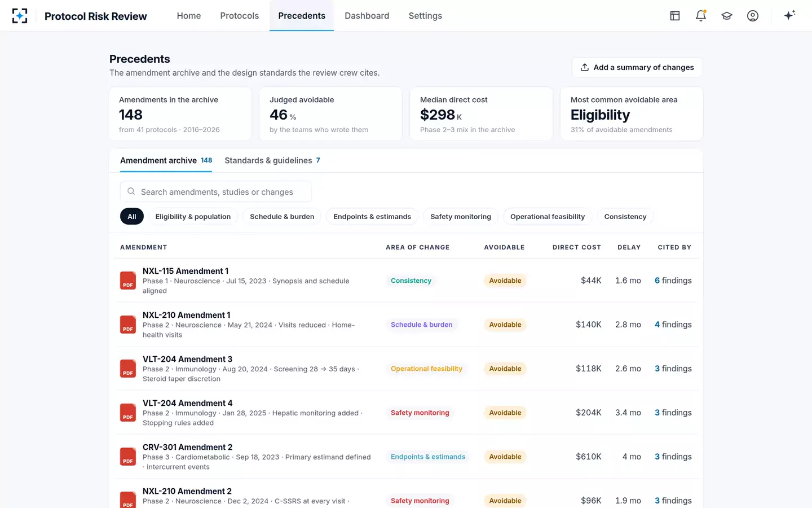
Task: Filter by Endpoints & estimands chip
Action: coord(372,216)
